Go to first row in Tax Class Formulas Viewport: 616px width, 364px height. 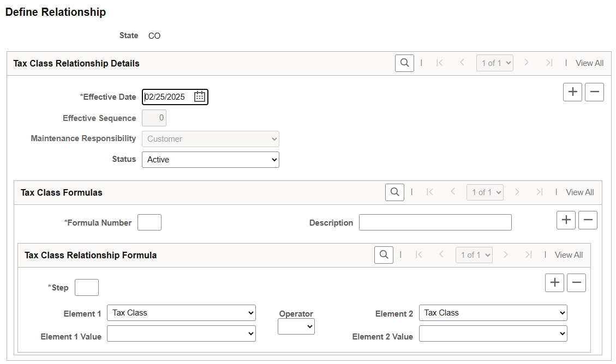point(430,192)
